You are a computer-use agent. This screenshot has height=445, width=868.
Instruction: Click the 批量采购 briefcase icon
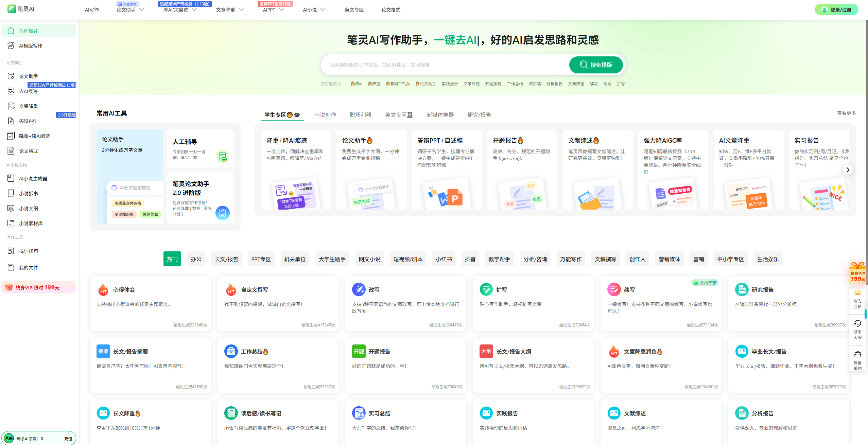pyautogui.click(x=857, y=354)
